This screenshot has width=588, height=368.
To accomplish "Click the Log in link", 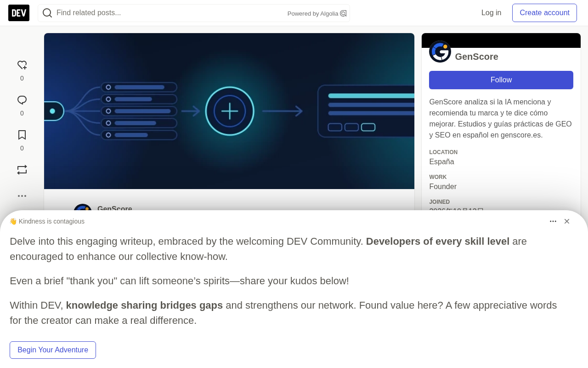I will [491, 13].
